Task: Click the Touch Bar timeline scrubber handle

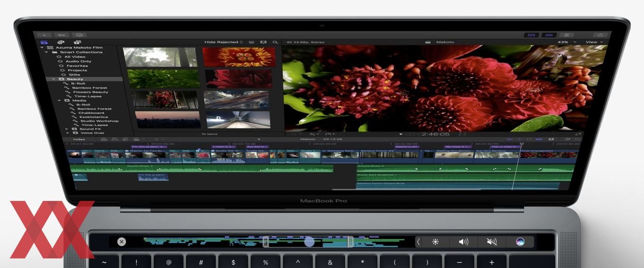Action: pos(309,242)
